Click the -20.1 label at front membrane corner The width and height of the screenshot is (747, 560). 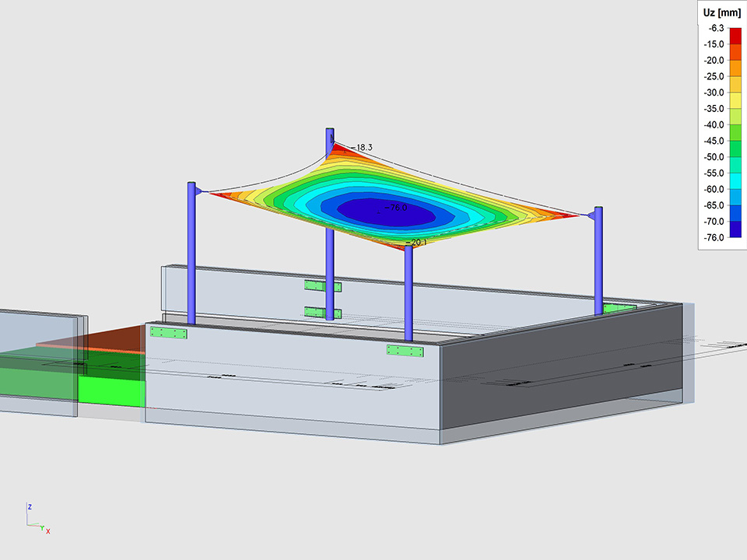coord(416,243)
